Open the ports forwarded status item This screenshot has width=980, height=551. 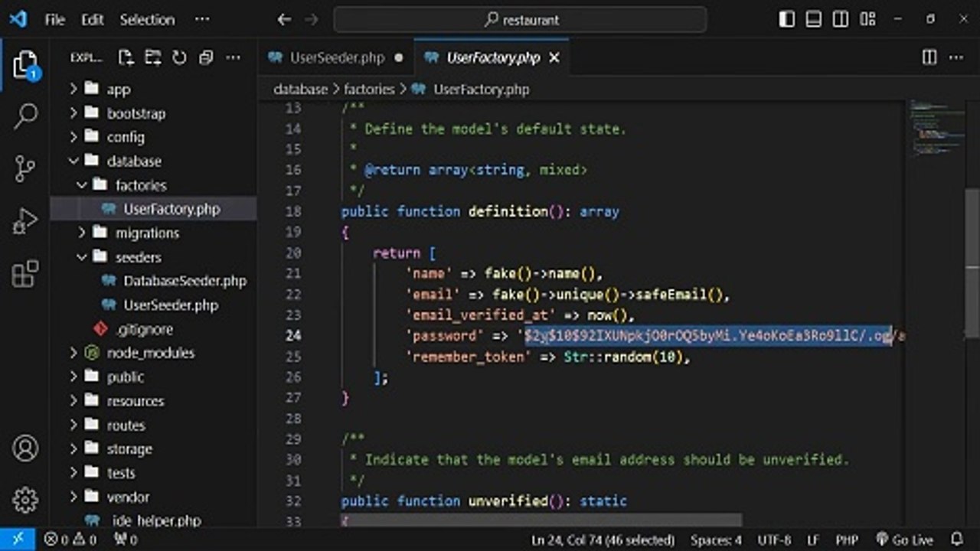(126, 540)
